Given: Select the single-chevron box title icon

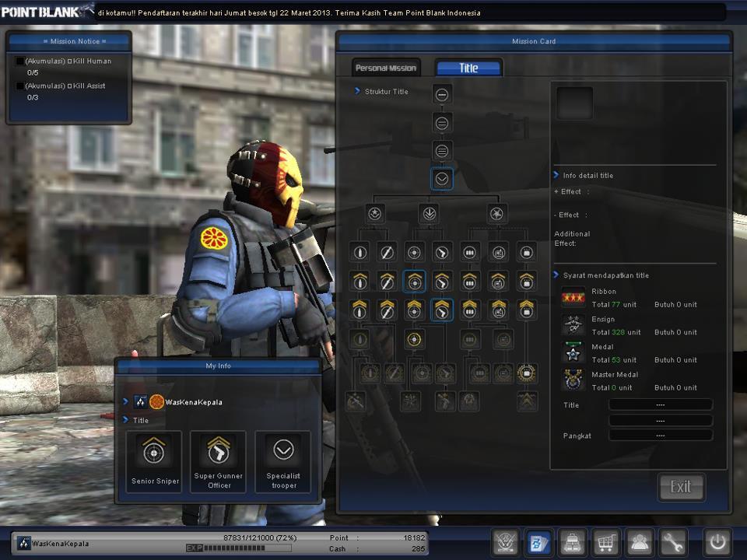Looking at the screenshot, I should (x=527, y=282).
